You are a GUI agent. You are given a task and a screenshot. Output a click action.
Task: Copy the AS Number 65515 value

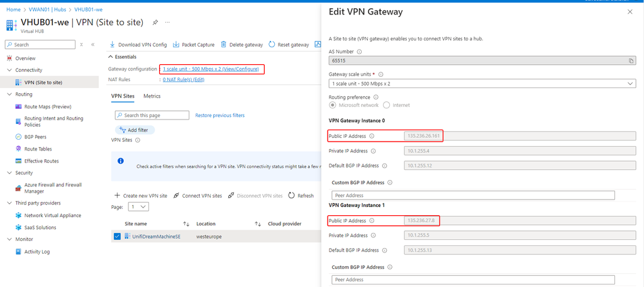(x=631, y=61)
